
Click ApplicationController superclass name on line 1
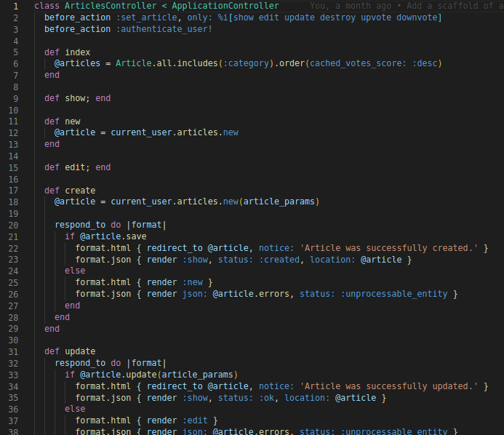[225, 6]
